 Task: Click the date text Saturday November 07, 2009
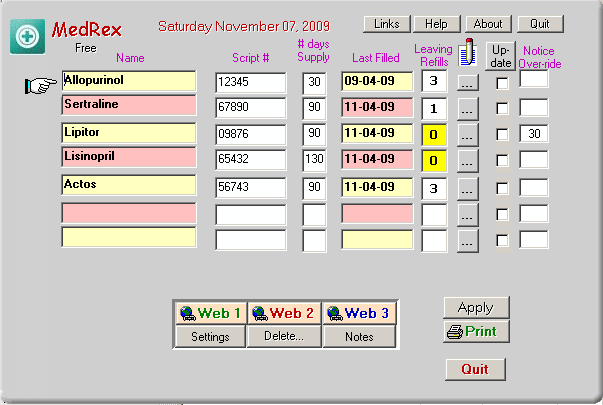[244, 27]
